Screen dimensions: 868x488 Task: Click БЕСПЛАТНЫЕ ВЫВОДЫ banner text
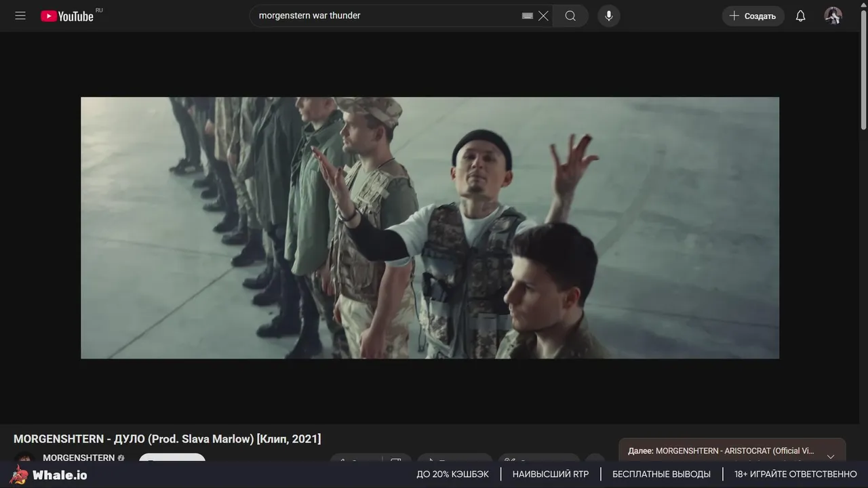click(x=661, y=474)
